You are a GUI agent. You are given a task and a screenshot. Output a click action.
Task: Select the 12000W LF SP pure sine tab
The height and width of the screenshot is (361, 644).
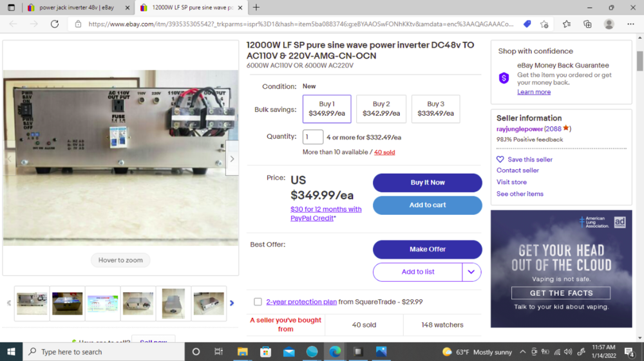point(192,7)
